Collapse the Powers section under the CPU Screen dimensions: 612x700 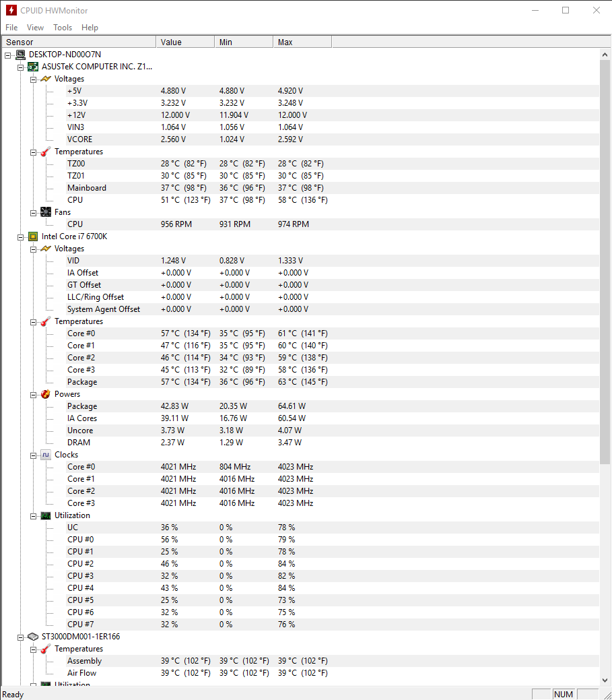click(33, 395)
